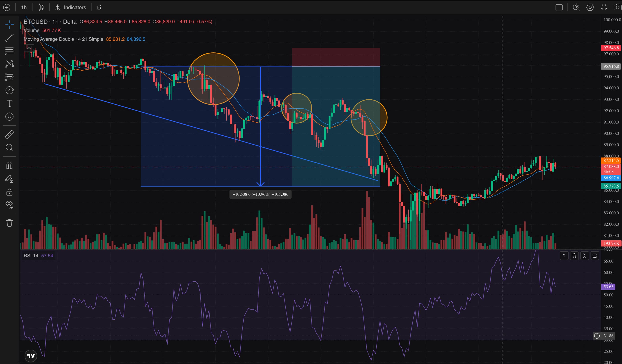Take a chart snapshot with camera icon
The height and width of the screenshot is (364, 622).
coord(617,7)
